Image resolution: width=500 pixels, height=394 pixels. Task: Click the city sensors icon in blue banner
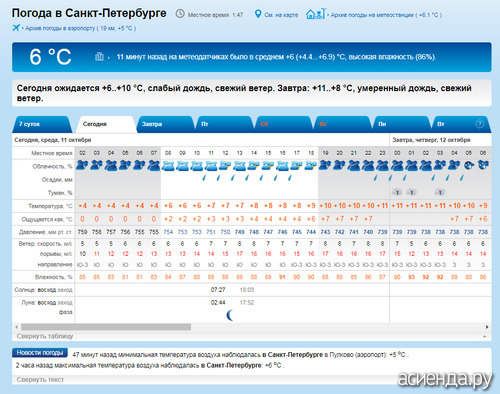[99, 56]
